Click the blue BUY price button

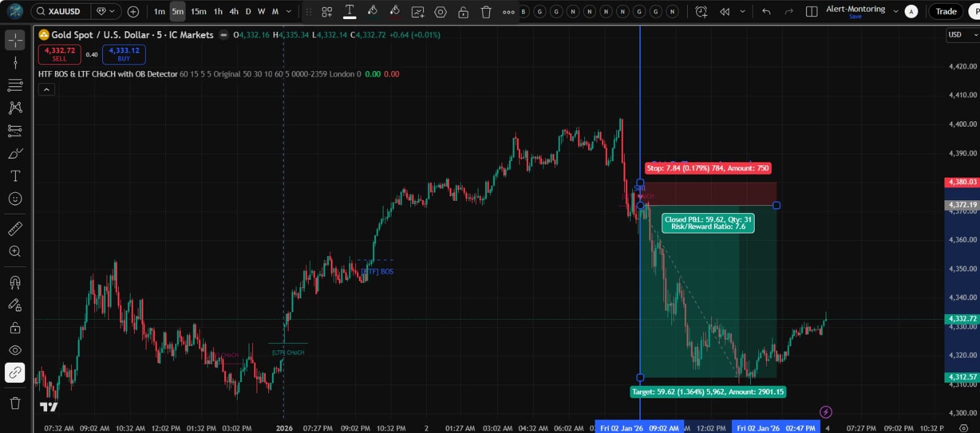[x=124, y=54]
